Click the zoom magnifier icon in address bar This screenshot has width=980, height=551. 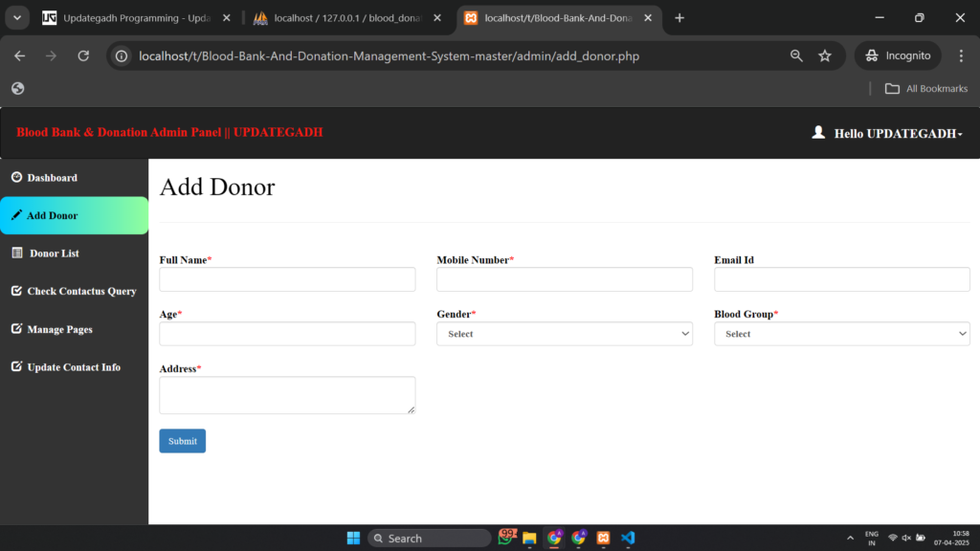[796, 56]
